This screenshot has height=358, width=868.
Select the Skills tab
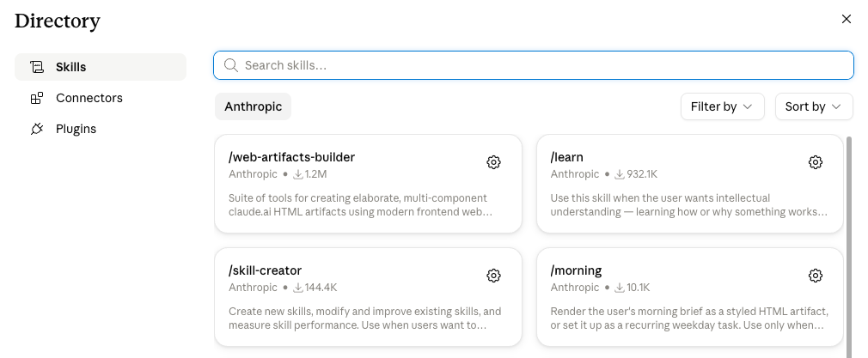point(101,67)
